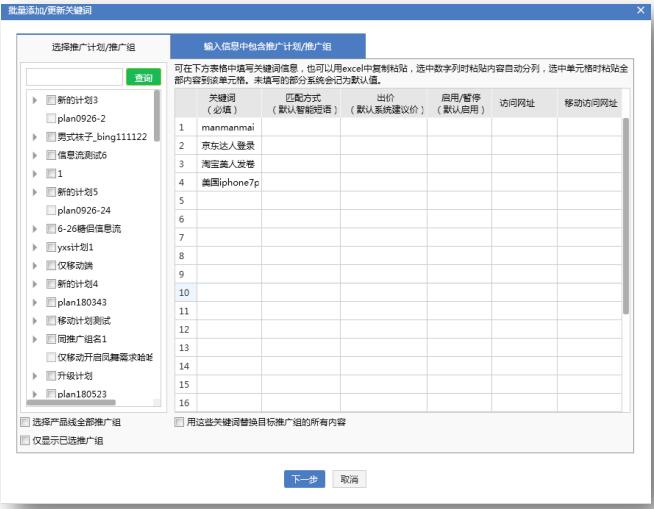The height and width of the screenshot is (509, 654).
Task: Click the mananmai keyword cell in row 1
Action: tap(229, 128)
